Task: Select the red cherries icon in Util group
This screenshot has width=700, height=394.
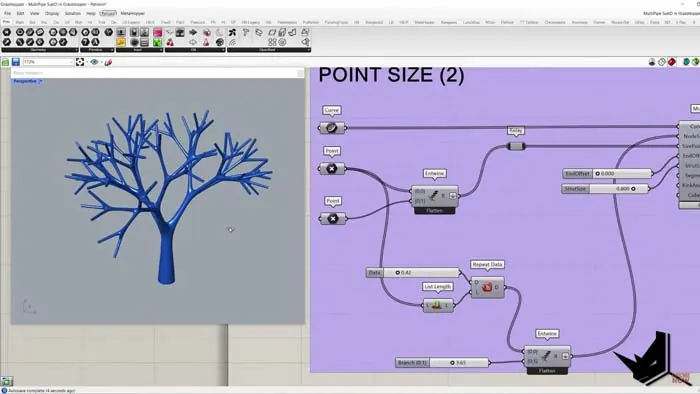Action: pyautogui.click(x=170, y=42)
